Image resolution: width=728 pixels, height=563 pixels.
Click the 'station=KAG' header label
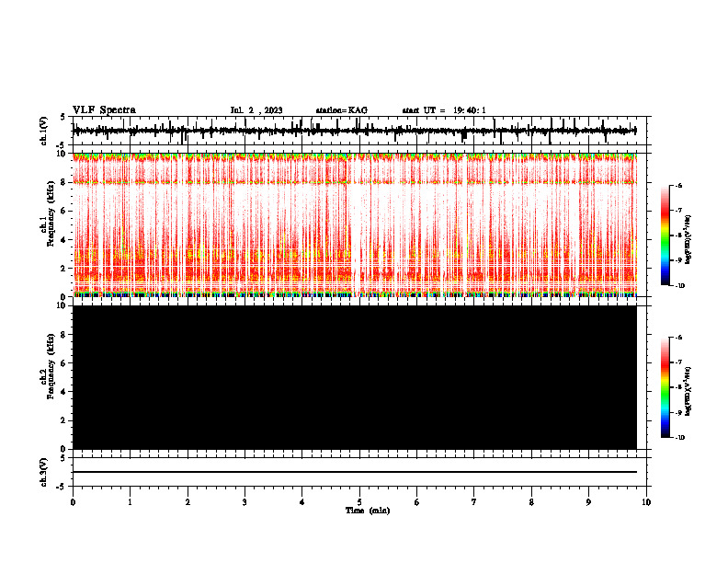[342, 110]
